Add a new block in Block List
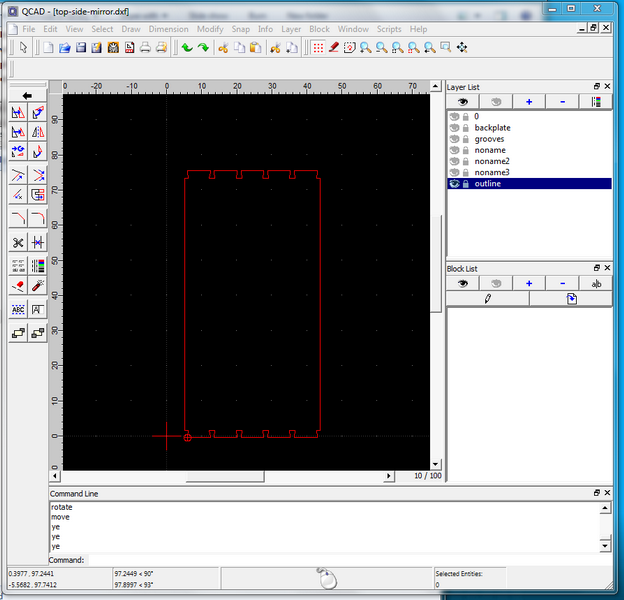 point(529,284)
